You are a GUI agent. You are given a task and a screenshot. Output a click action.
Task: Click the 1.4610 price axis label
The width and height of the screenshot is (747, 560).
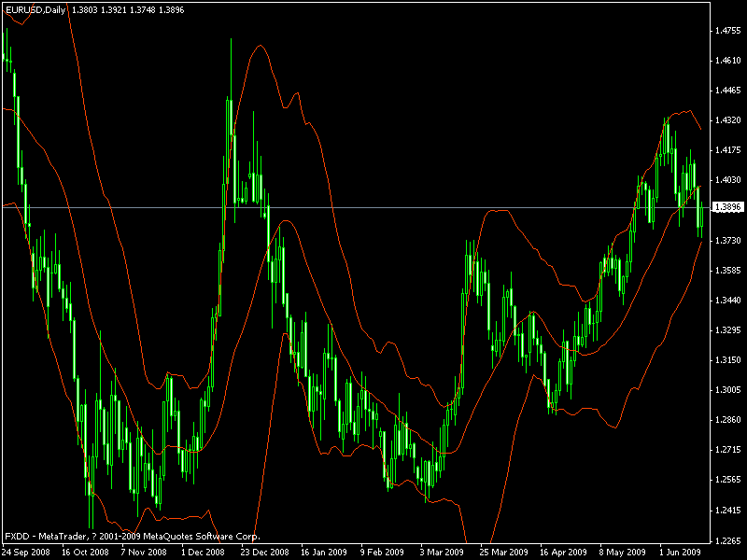tap(728, 61)
